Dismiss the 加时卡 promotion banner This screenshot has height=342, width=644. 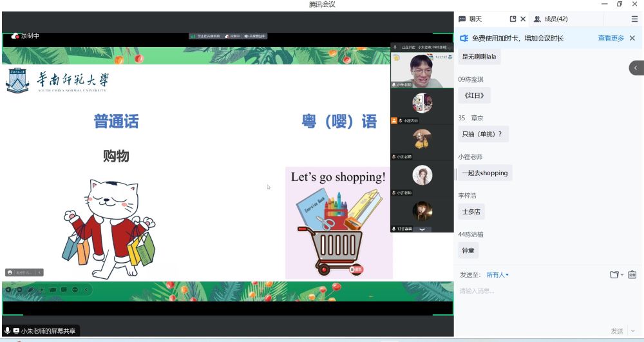pyautogui.click(x=632, y=39)
